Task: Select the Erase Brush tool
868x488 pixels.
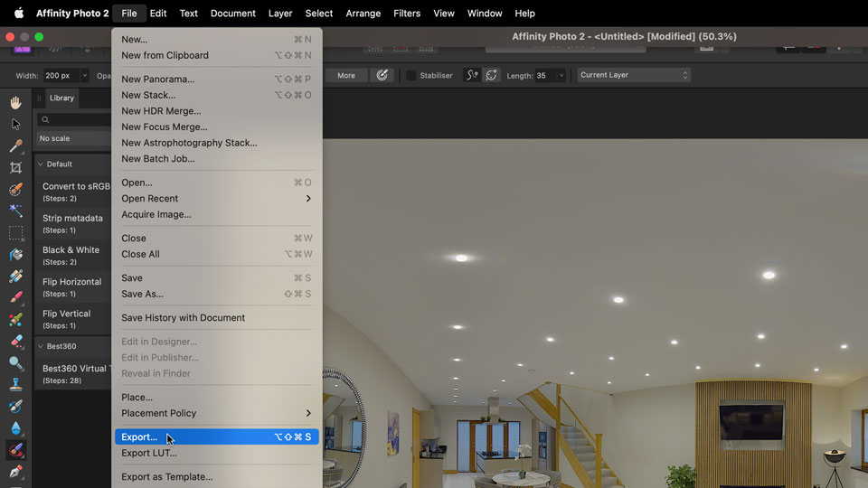Action: [15, 342]
